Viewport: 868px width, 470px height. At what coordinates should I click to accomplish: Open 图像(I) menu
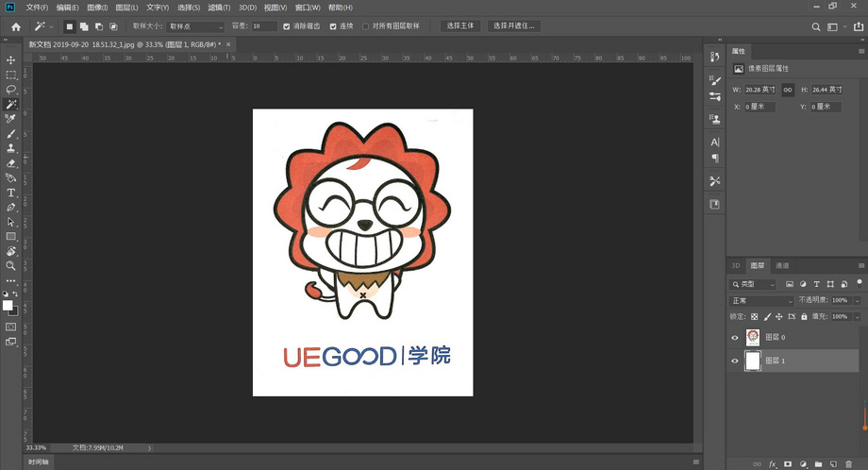coord(97,8)
